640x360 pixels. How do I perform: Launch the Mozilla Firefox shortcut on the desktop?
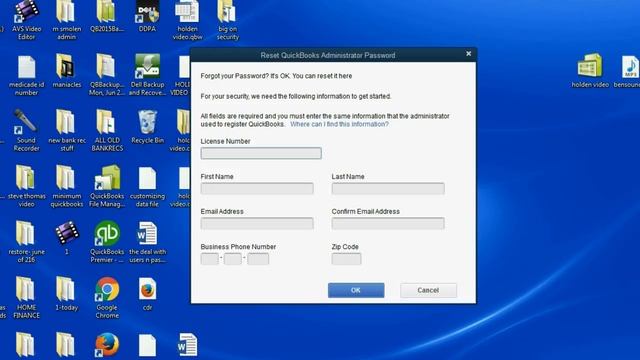[107, 345]
